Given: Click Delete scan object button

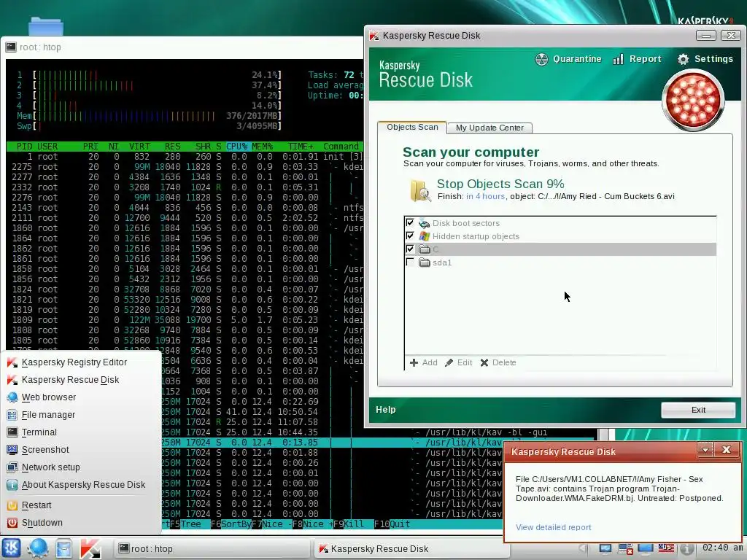Looking at the screenshot, I should click(x=498, y=362).
